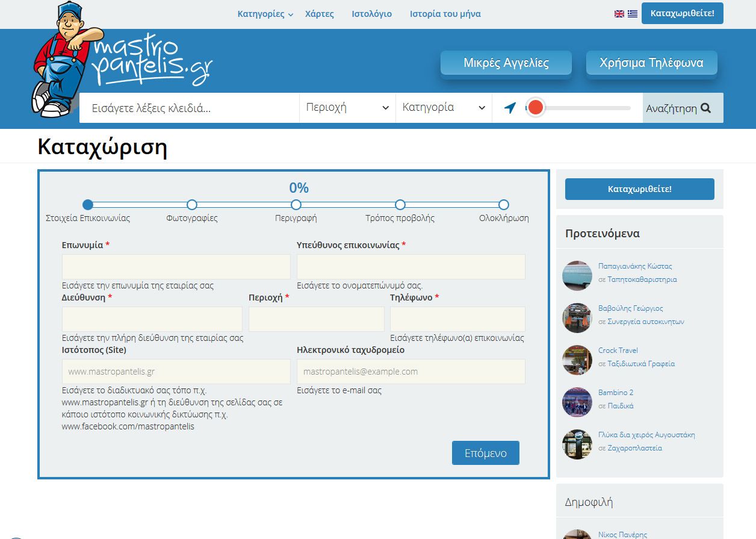
Task: Focus the Επωνυμία text field
Action: (x=176, y=267)
